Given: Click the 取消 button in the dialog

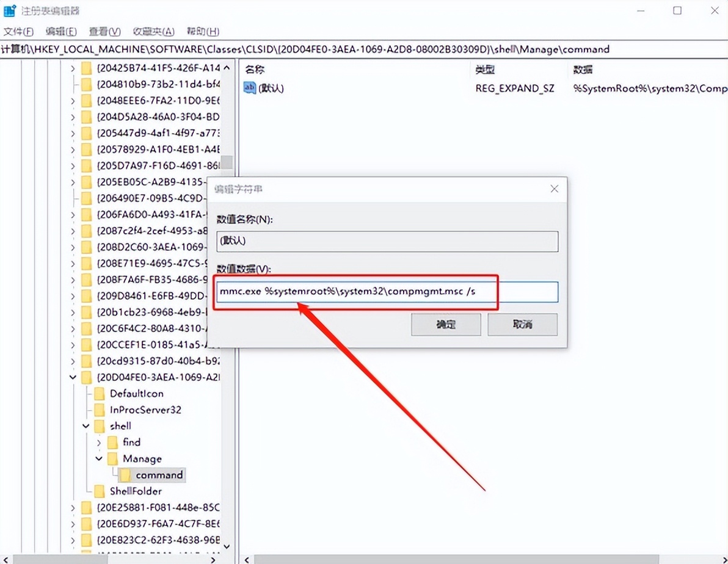Looking at the screenshot, I should (x=522, y=324).
